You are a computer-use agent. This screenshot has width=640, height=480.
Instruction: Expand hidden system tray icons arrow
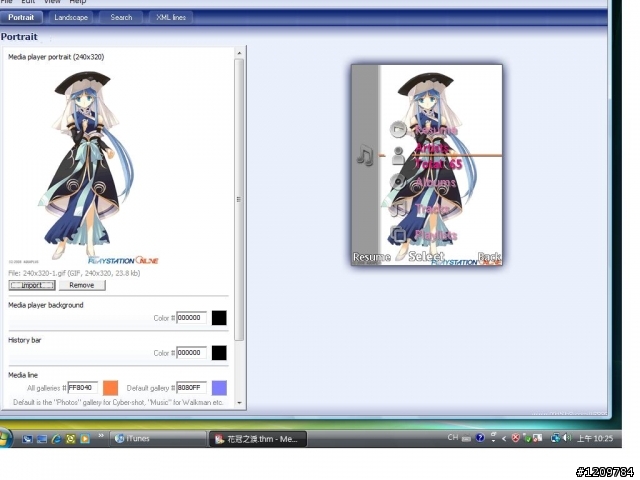pyautogui.click(x=504, y=438)
